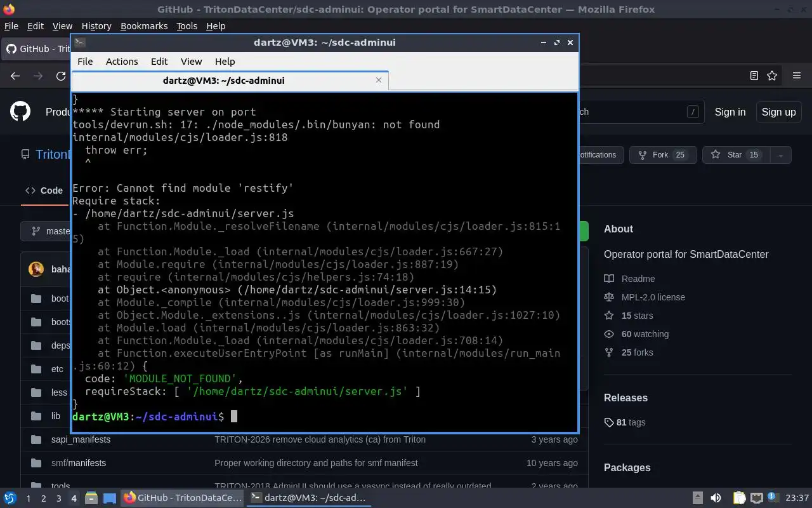View the 15 stars link
812x508 pixels.
coord(637,316)
